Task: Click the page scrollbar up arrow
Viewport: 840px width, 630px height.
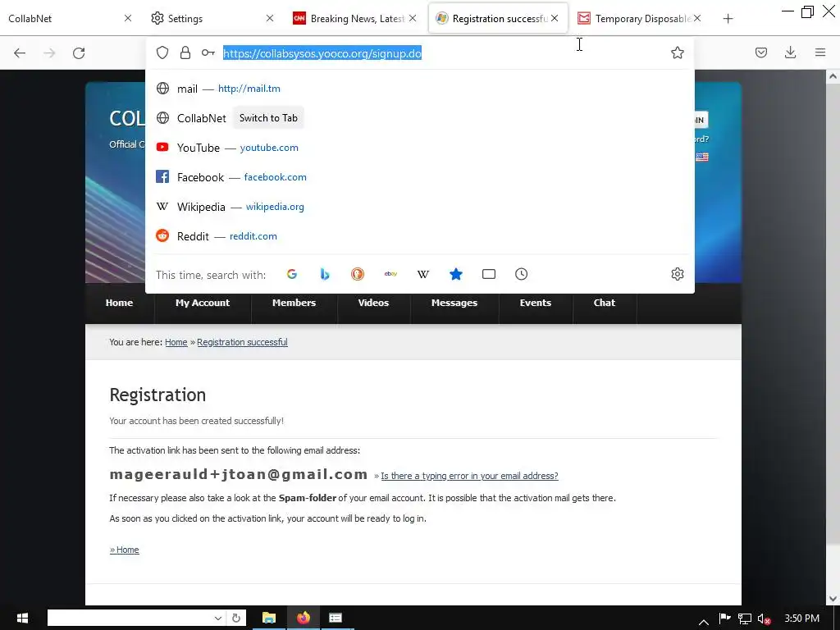Action: point(833,76)
